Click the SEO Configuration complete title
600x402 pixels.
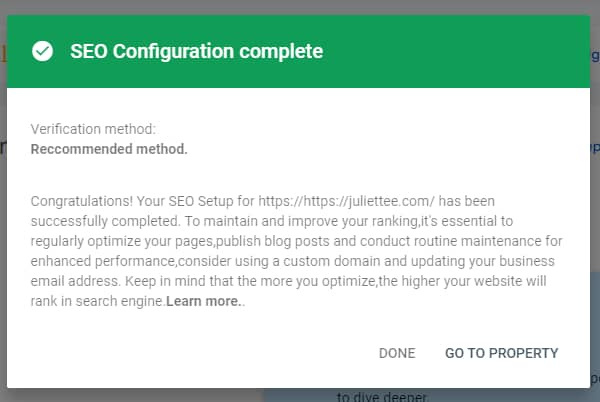[196, 51]
